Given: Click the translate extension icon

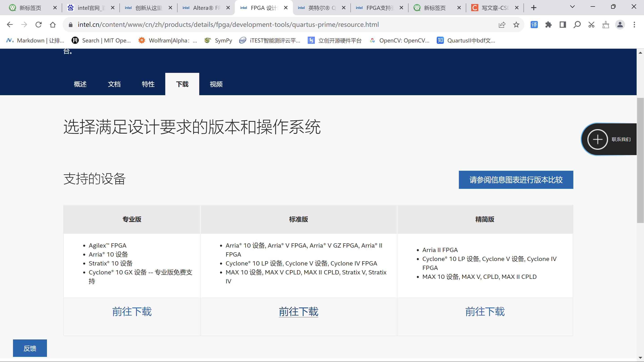Looking at the screenshot, I should click(x=534, y=25).
